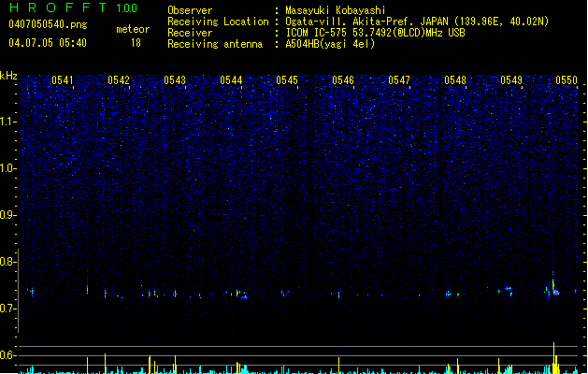Click the 0545 time marker
This screenshot has height=374, width=588.
[x=287, y=80]
